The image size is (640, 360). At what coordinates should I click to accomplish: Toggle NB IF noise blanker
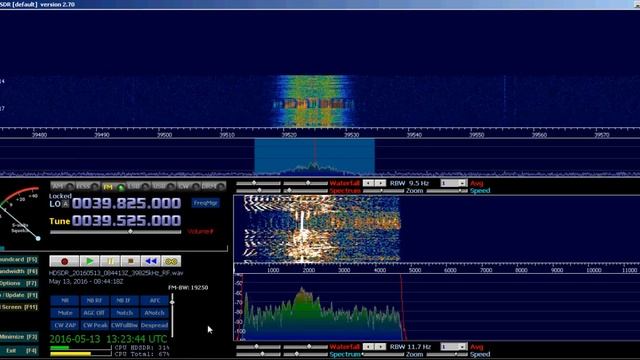124,300
